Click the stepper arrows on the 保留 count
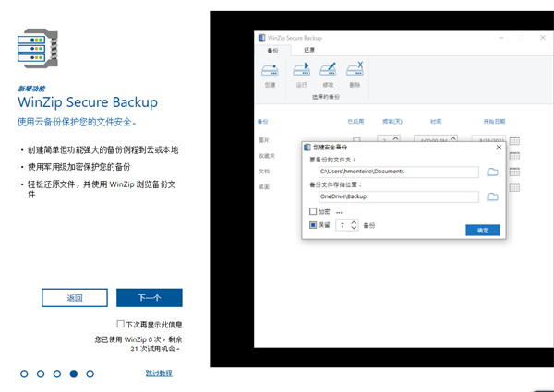Screen dimensions: 554x392 click(x=354, y=224)
